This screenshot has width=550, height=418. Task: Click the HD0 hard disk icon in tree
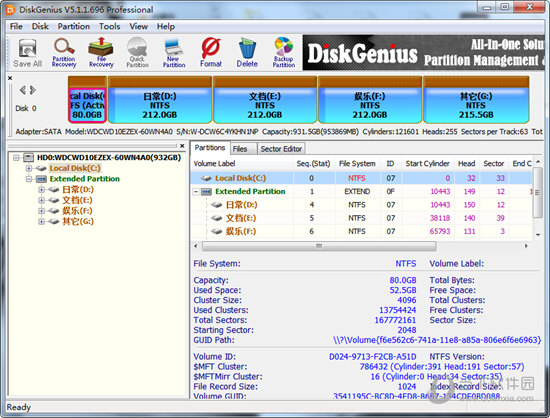[28, 157]
